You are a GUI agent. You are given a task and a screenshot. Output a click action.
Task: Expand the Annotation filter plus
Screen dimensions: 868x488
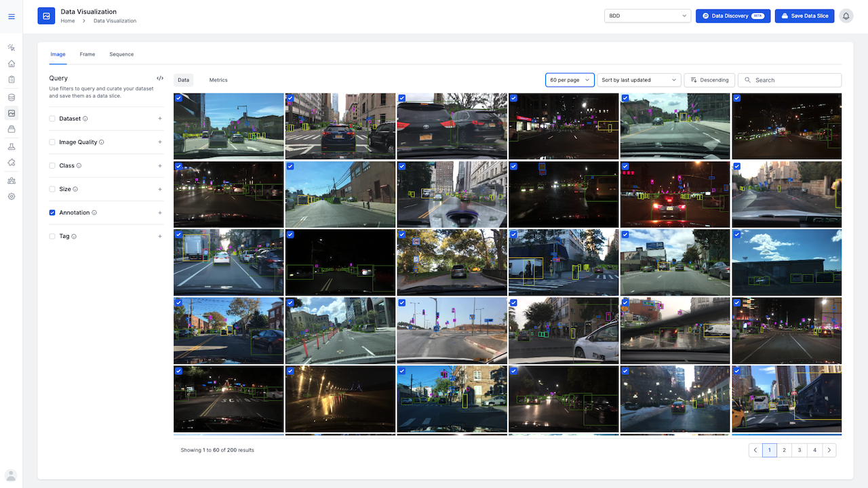(160, 213)
